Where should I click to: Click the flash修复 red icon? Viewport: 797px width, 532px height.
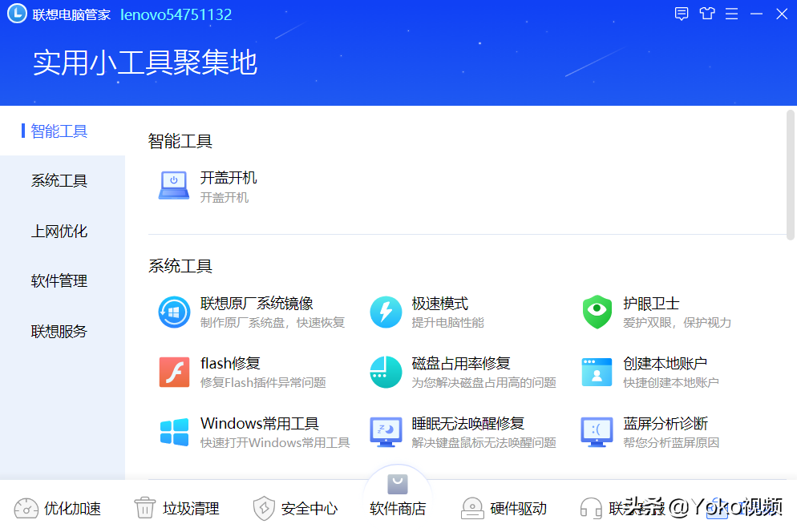point(174,372)
